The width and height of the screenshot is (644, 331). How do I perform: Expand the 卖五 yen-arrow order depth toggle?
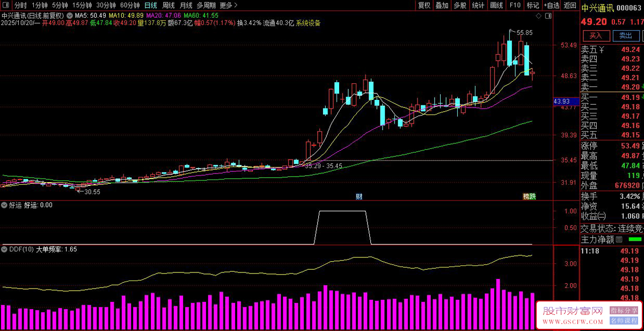tap(602, 50)
